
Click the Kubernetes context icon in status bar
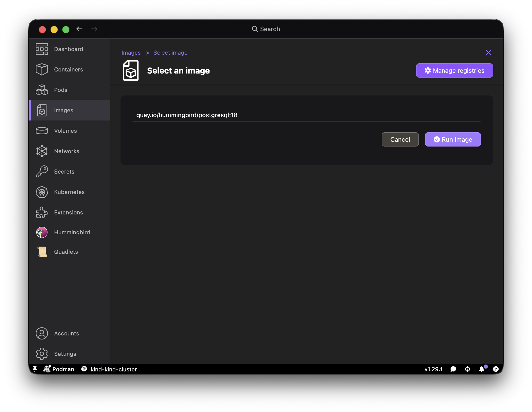click(x=84, y=369)
